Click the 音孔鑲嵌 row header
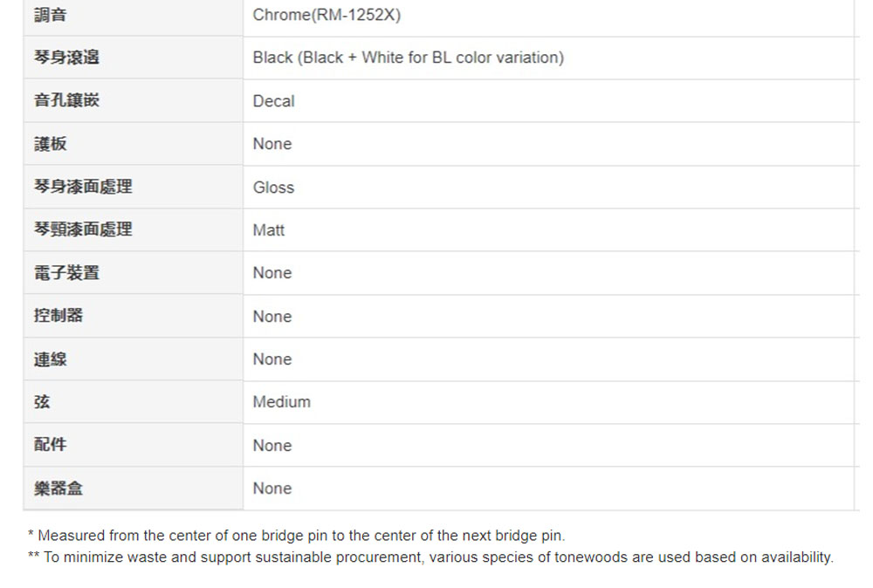 [x=66, y=100]
